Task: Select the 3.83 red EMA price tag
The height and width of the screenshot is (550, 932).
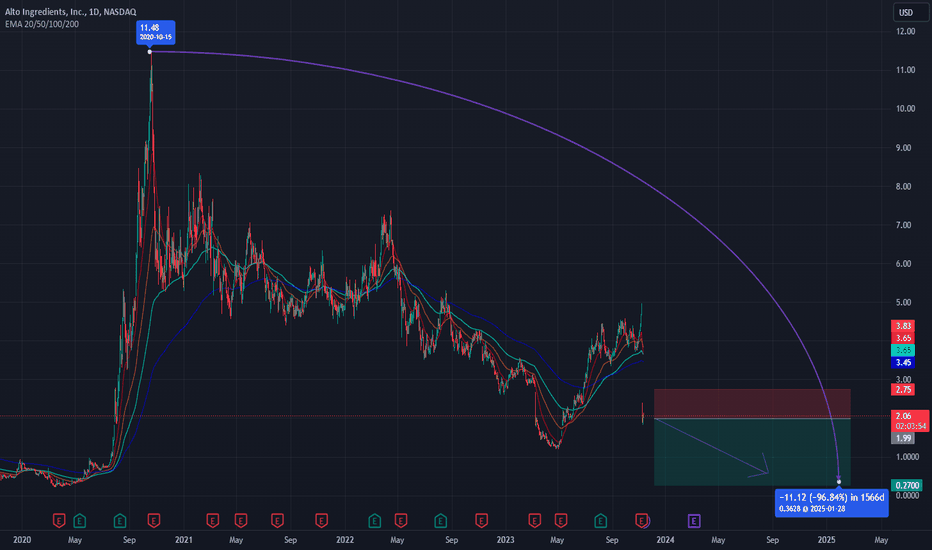Action: [903, 326]
